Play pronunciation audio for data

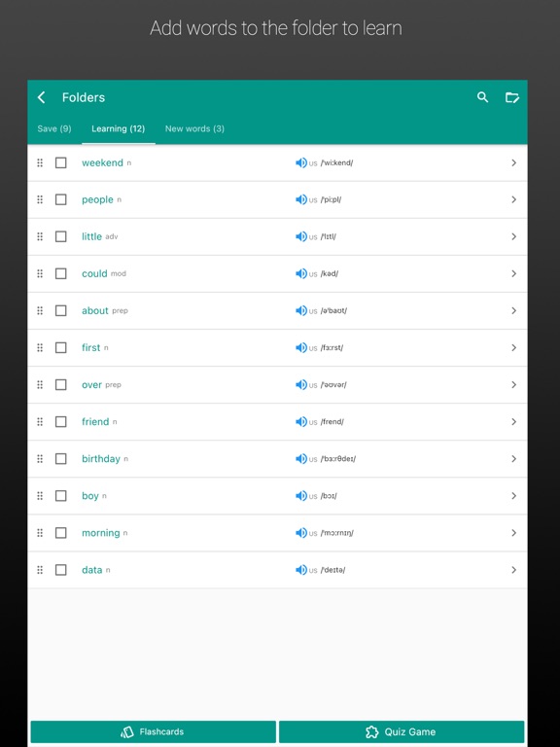[x=301, y=570]
